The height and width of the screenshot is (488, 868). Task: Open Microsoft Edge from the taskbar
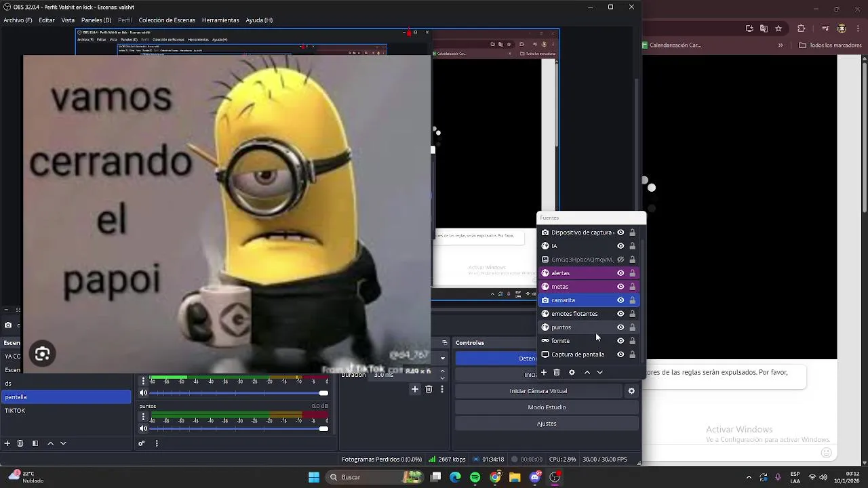click(455, 477)
